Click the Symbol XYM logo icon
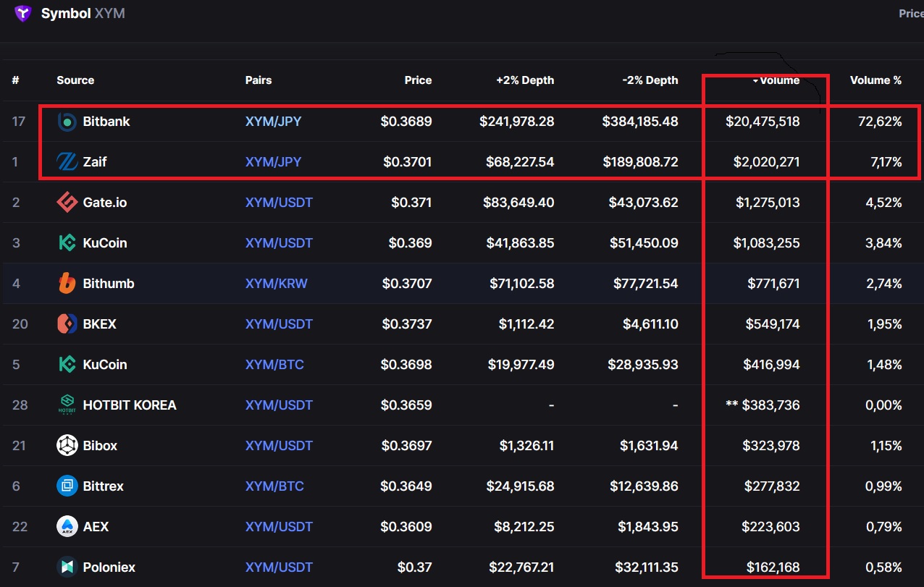Image resolution: width=924 pixels, height=587 pixels. [23, 12]
